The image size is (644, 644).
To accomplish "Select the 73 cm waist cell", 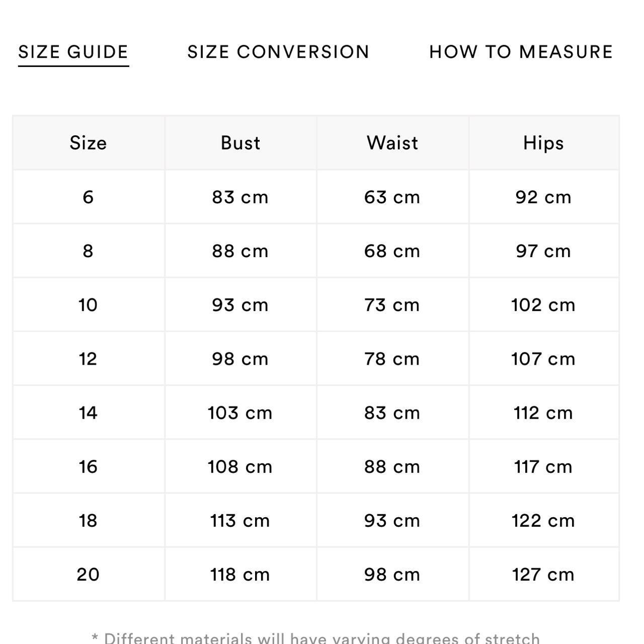I will (392, 305).
